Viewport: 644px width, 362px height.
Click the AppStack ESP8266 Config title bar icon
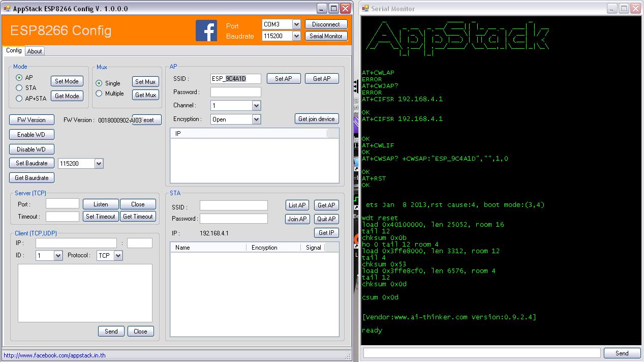pos(7,9)
